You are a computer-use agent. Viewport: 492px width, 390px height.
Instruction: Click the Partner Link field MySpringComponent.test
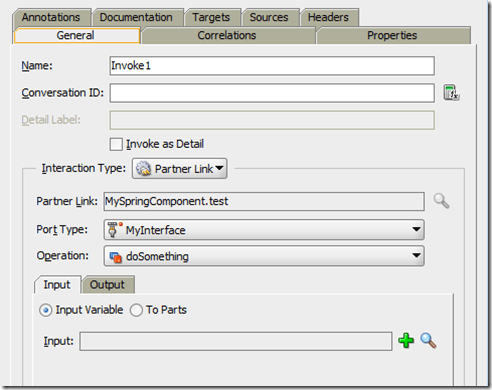[x=264, y=201]
